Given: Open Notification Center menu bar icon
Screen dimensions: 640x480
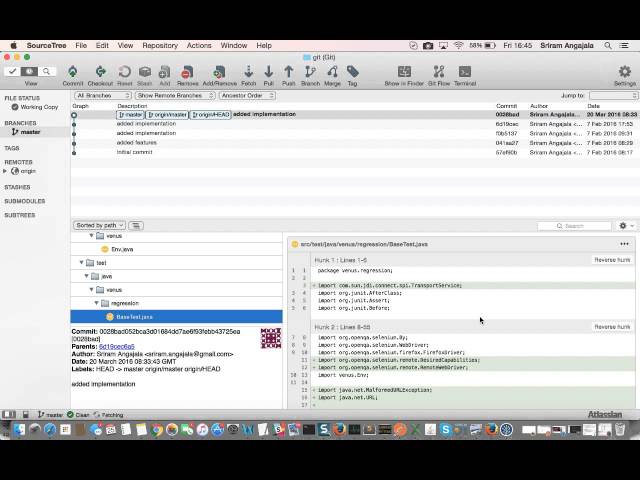Looking at the screenshot, I should coord(624,46).
